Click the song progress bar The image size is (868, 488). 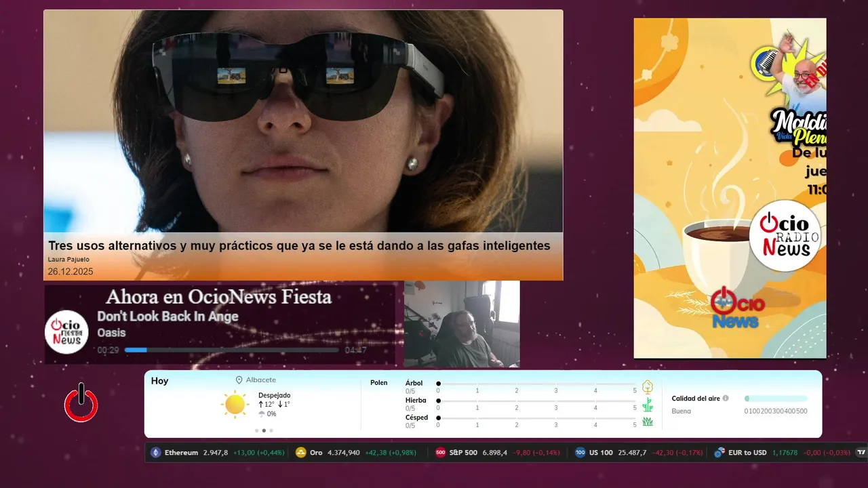tap(231, 350)
